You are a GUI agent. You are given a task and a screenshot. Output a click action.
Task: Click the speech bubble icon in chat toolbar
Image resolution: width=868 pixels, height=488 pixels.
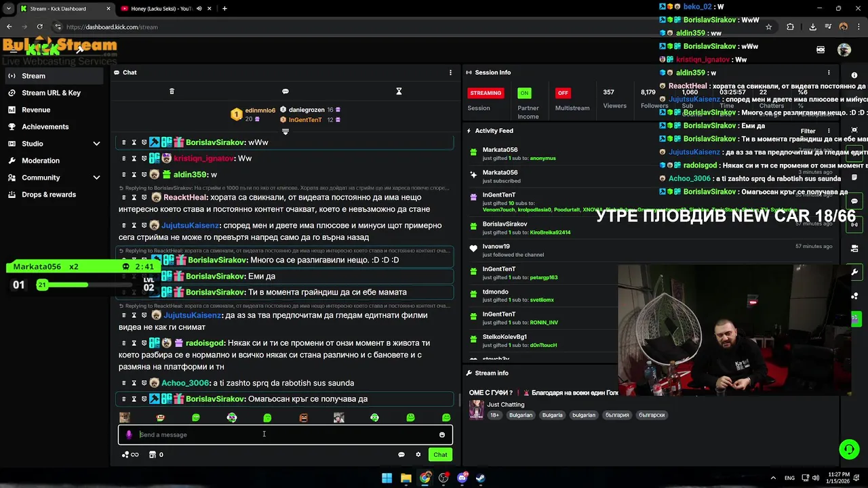[285, 91]
